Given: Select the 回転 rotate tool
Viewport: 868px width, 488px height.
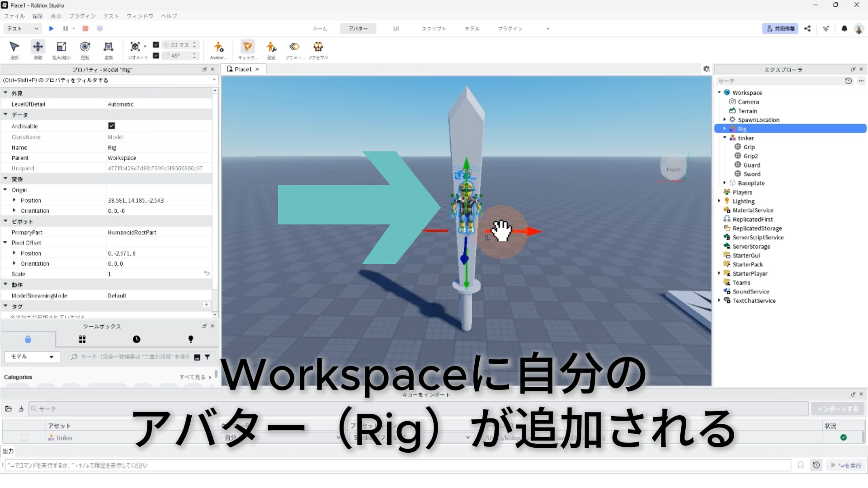Looking at the screenshot, I should (85, 47).
